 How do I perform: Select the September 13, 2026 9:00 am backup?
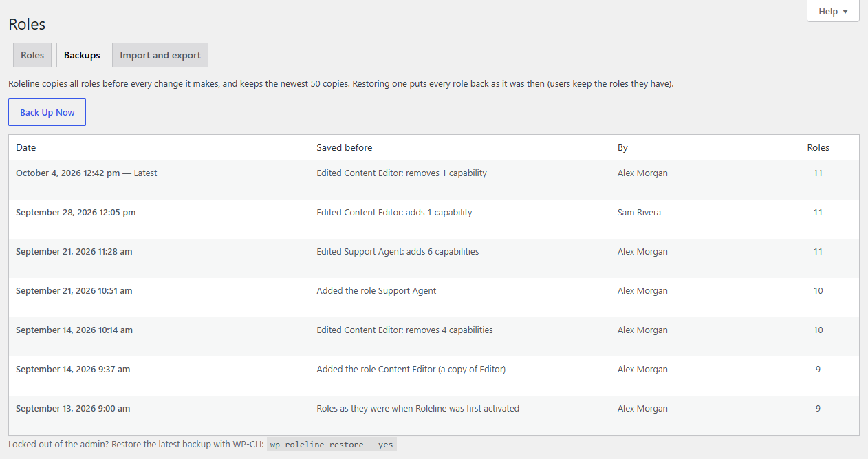click(434, 415)
